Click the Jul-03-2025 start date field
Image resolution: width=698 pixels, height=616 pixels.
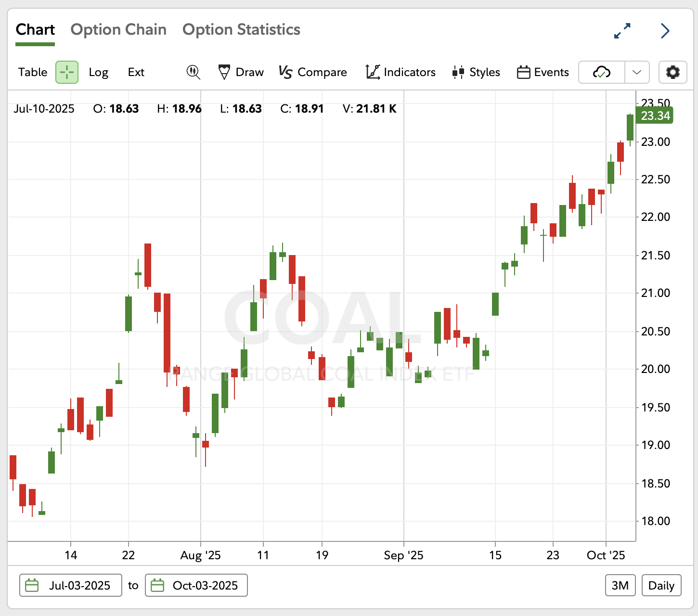click(x=71, y=585)
